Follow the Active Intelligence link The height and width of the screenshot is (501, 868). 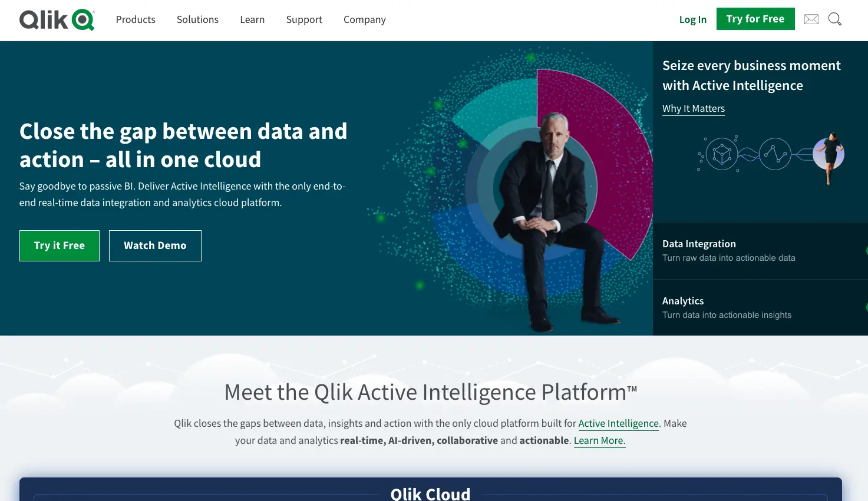(618, 423)
